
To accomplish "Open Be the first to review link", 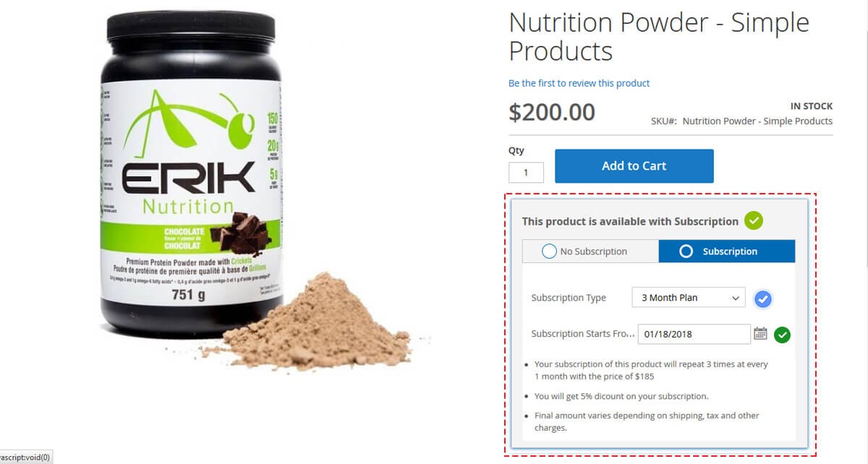I will point(579,83).
